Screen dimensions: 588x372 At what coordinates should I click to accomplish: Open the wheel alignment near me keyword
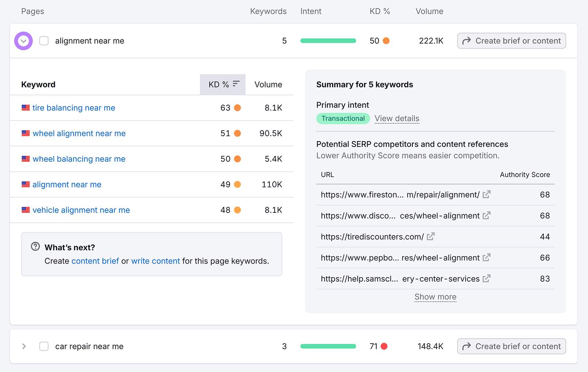click(x=79, y=133)
